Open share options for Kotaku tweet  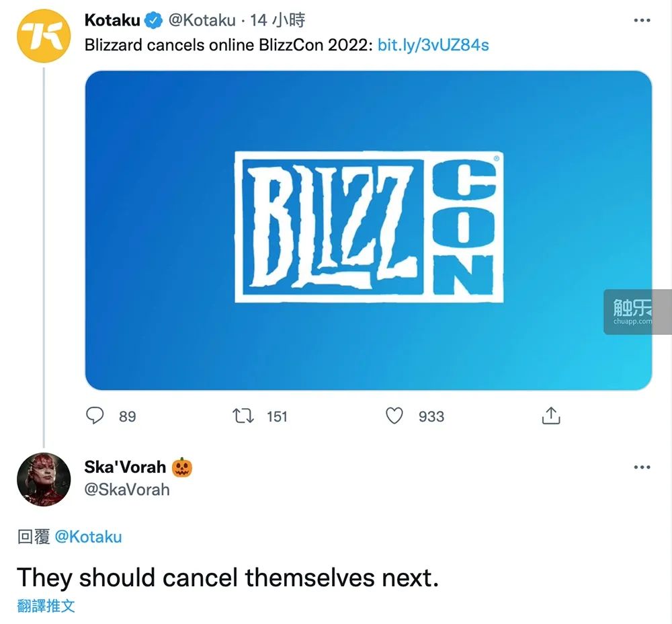coord(551,415)
